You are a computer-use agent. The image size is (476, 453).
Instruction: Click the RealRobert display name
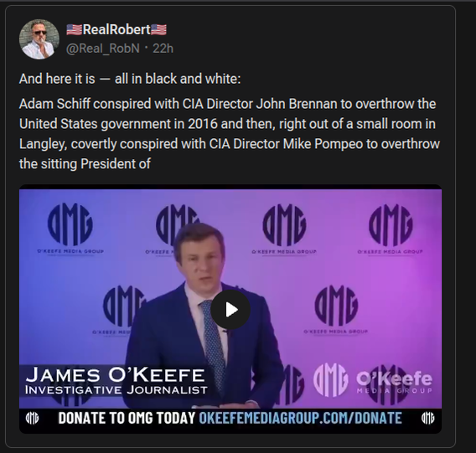(116, 29)
